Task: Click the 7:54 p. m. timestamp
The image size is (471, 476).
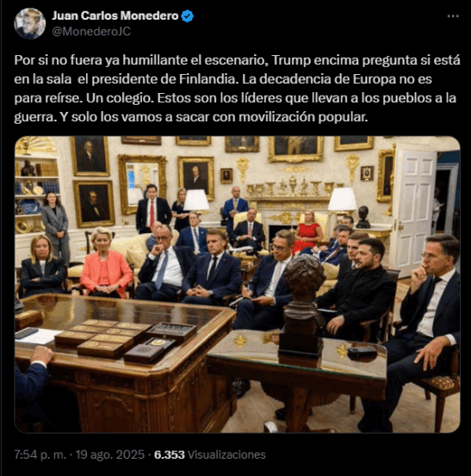Action: pos(40,454)
